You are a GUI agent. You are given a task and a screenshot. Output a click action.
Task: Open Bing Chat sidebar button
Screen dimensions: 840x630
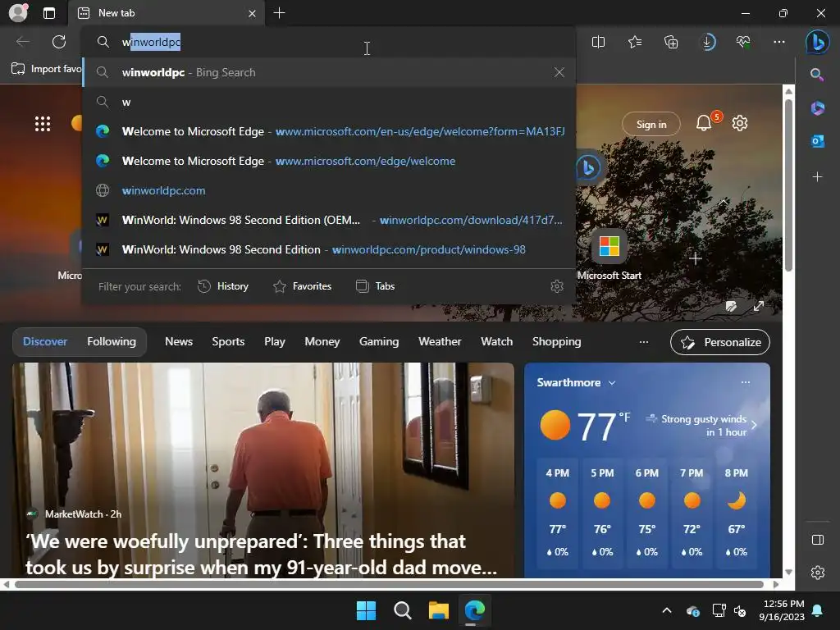point(818,42)
